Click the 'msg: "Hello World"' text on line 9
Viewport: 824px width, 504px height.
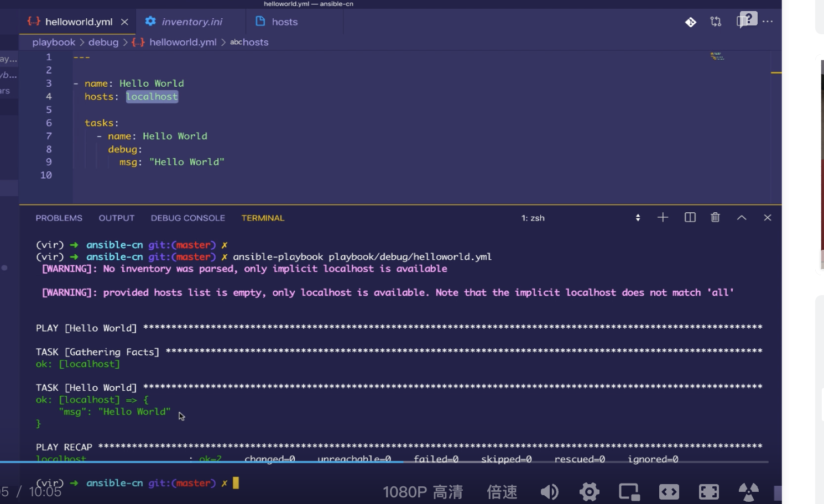(x=172, y=162)
